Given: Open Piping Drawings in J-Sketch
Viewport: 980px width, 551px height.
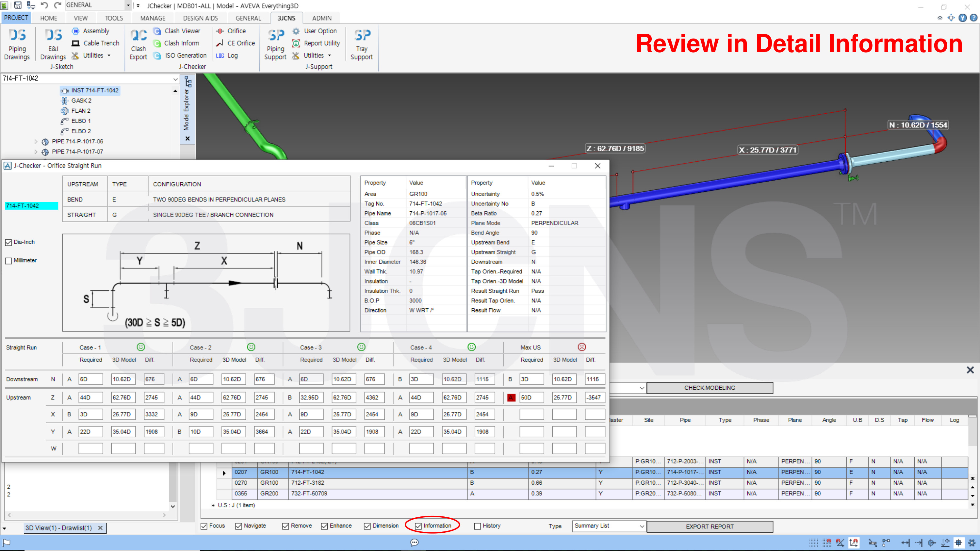Looking at the screenshot, I should pyautogui.click(x=17, y=44).
